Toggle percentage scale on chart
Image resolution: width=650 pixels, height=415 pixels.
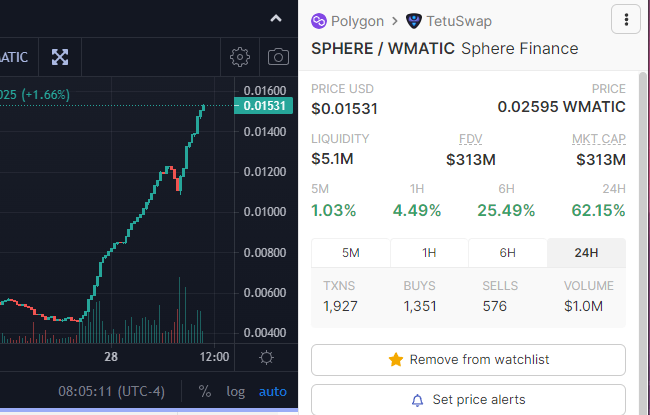coord(205,391)
